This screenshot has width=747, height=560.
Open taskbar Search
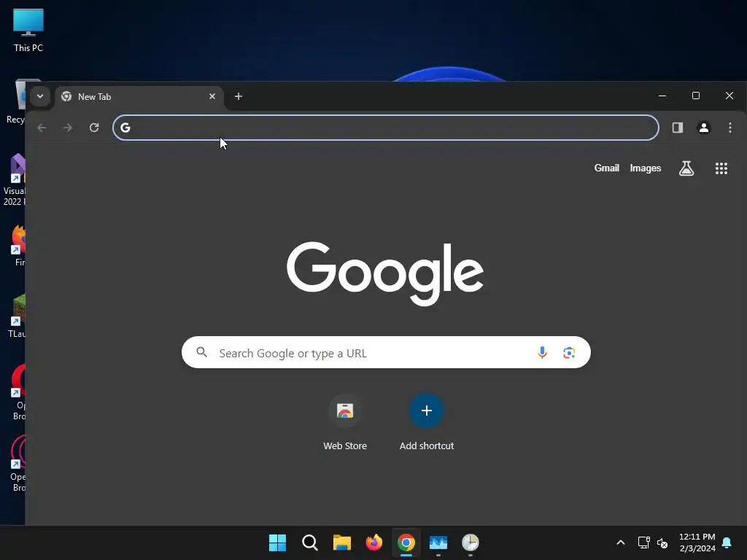coord(309,542)
